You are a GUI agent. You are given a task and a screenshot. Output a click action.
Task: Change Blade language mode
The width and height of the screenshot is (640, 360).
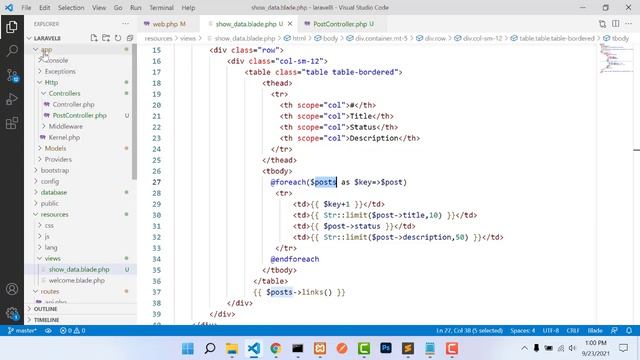click(595, 331)
